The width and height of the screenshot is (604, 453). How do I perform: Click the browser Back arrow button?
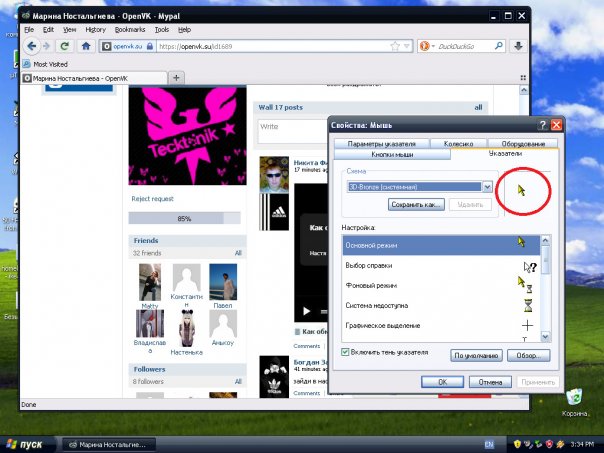coord(32,47)
